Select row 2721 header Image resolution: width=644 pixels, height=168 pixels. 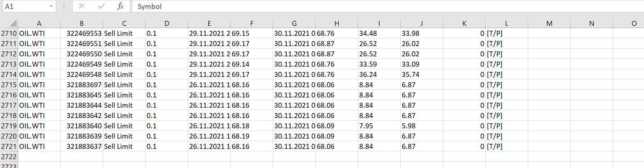coord(9,146)
